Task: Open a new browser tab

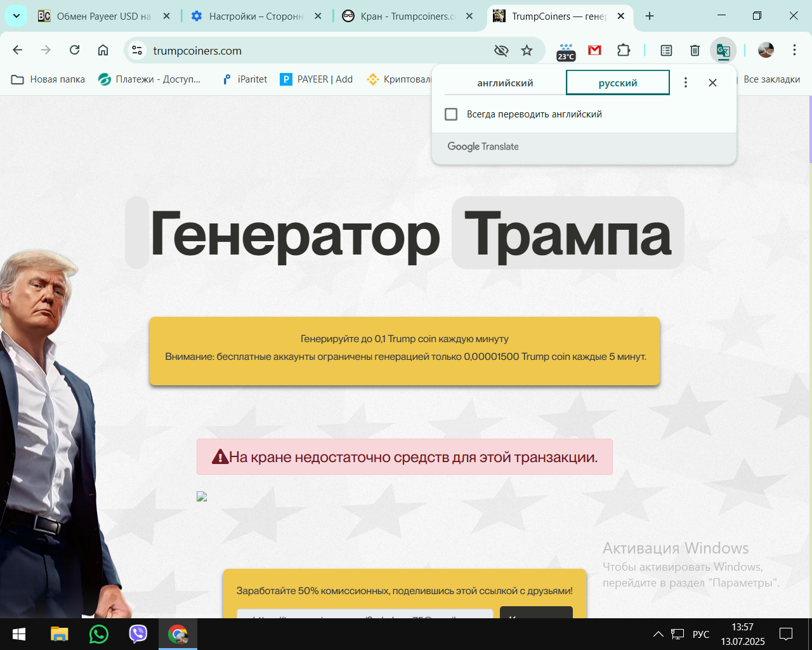Action: pyautogui.click(x=650, y=17)
